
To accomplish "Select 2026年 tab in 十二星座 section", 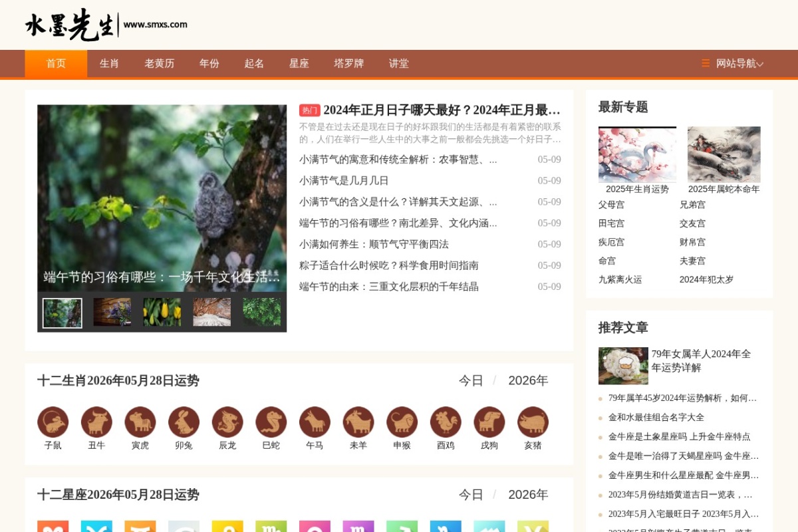I will (528, 495).
